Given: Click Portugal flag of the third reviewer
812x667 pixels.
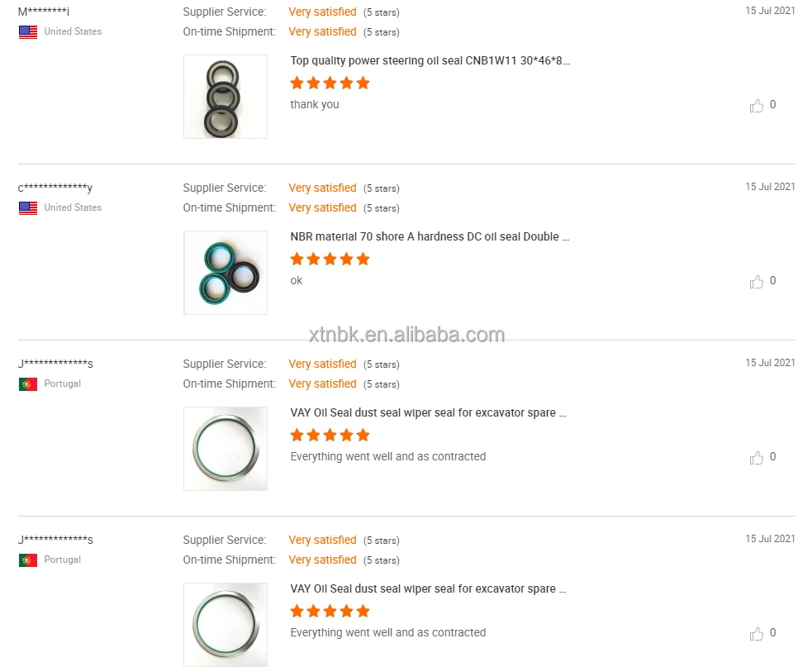Looking at the screenshot, I should (28, 384).
